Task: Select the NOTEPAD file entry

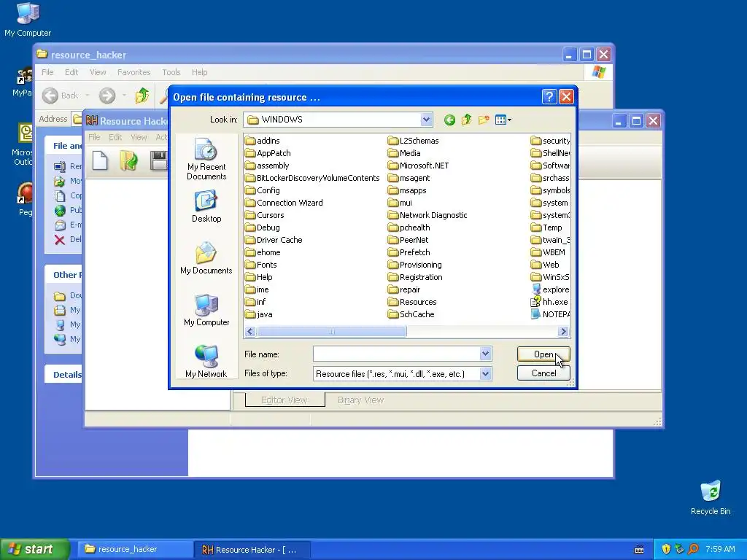Action: coord(550,314)
